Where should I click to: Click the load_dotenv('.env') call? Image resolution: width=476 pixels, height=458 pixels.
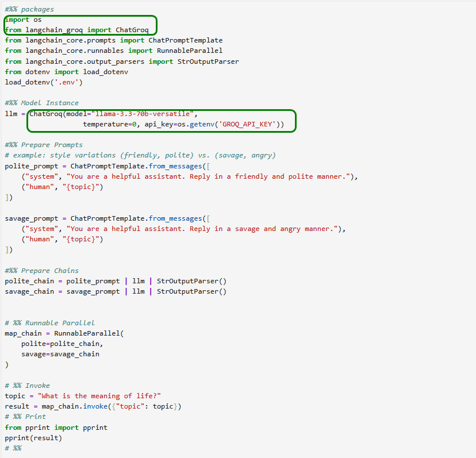coord(44,82)
